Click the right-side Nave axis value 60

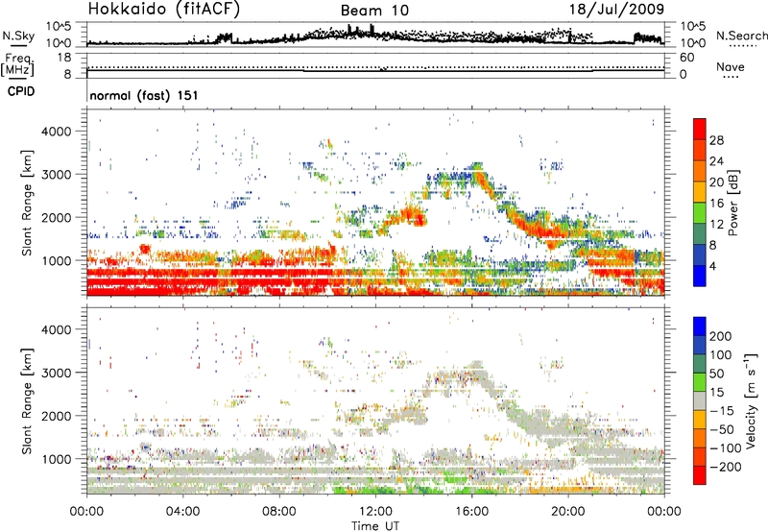pos(686,58)
